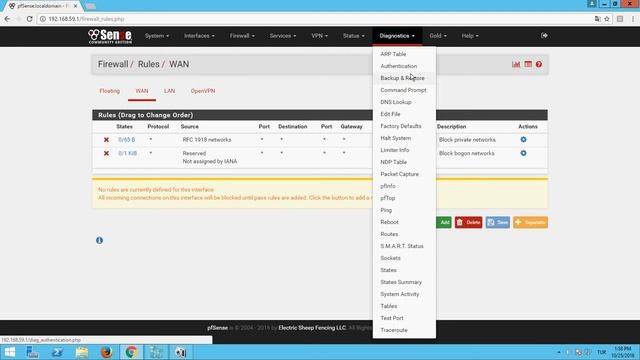Click the taskbar clock
The height and width of the screenshot is (360, 640).
click(x=622, y=352)
